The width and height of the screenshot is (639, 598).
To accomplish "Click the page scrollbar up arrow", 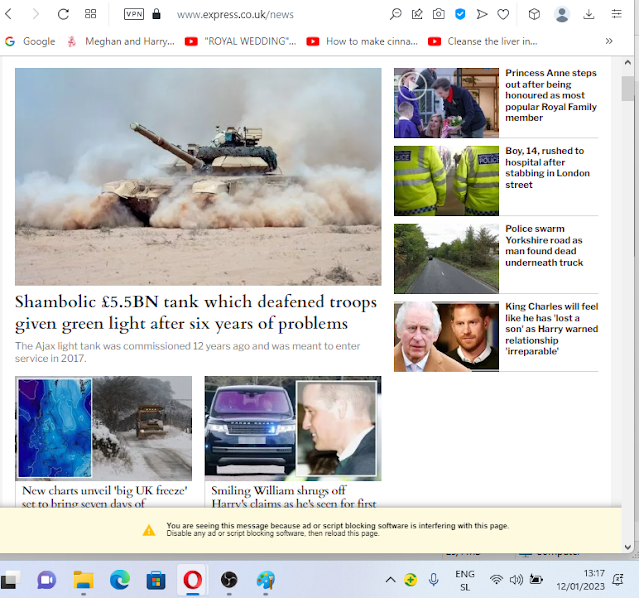I will click(x=628, y=62).
